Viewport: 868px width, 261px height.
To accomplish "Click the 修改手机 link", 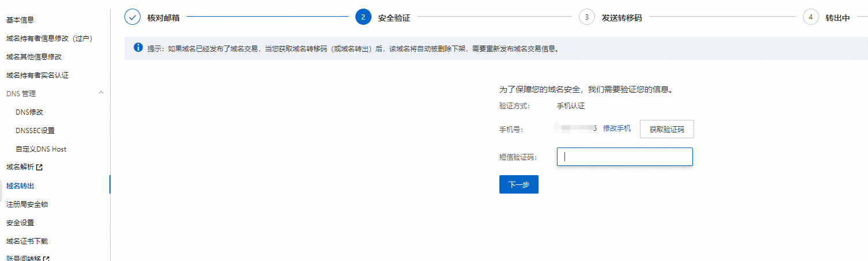I will click(617, 128).
